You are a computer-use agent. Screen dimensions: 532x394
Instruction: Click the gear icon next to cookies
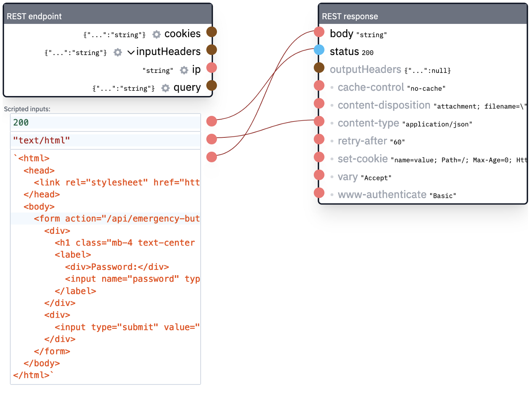[157, 35]
